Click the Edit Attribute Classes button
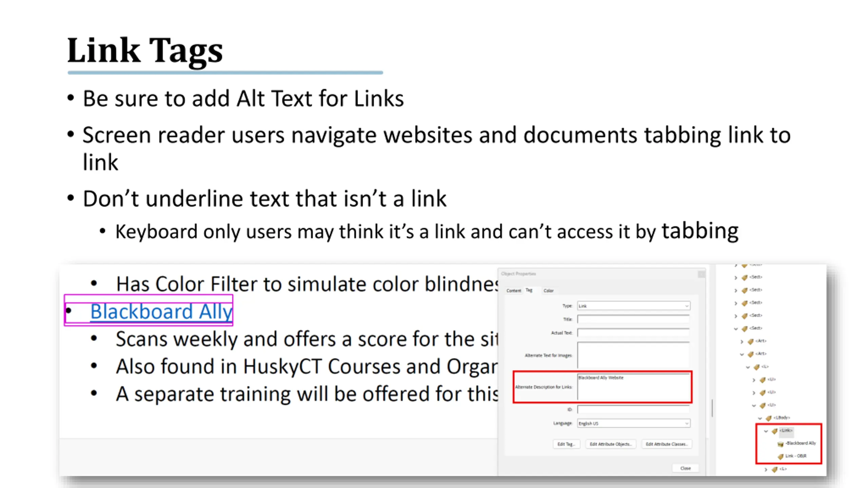Screen dimensions: 868x488 click(666, 444)
